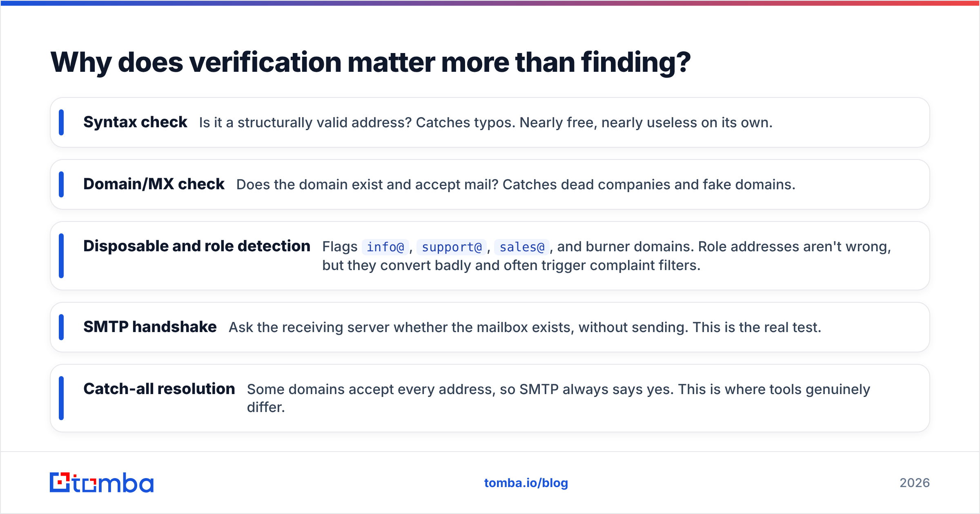Click the text 'Some domains accept every address'
Image resolution: width=980 pixels, height=514 pixels.
[x=371, y=389]
